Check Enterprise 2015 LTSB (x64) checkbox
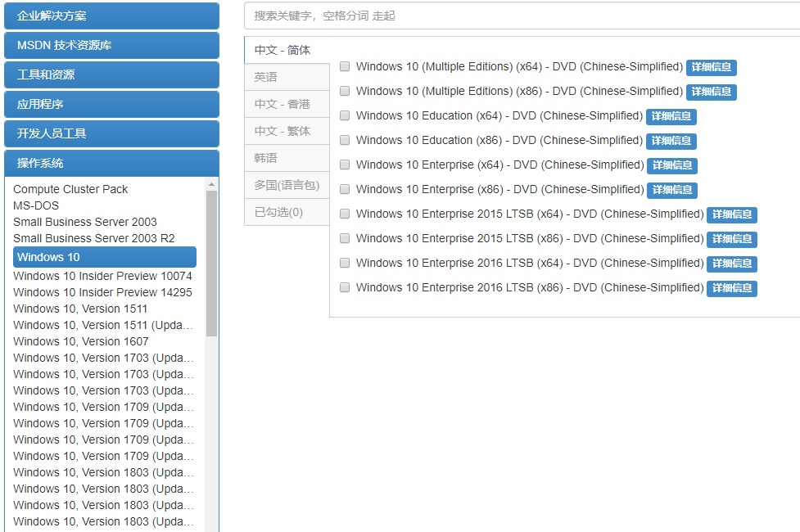Screen dimensions: 800x532 pyautogui.click(x=345, y=214)
